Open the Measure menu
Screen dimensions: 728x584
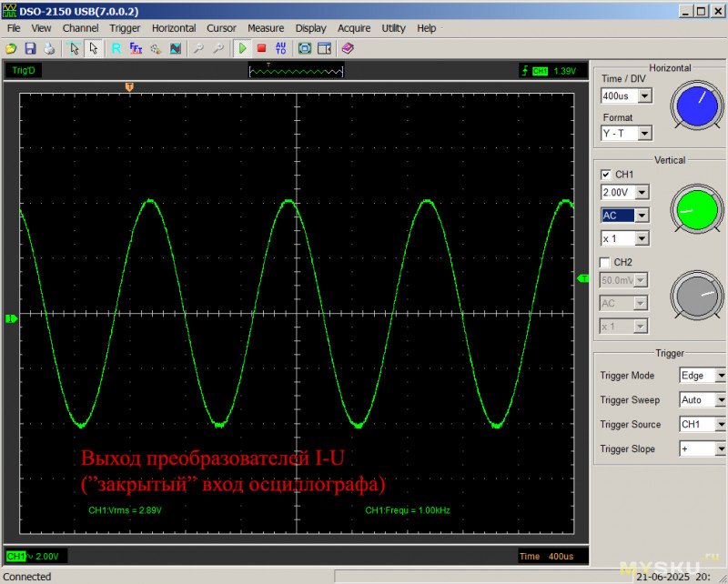point(265,28)
